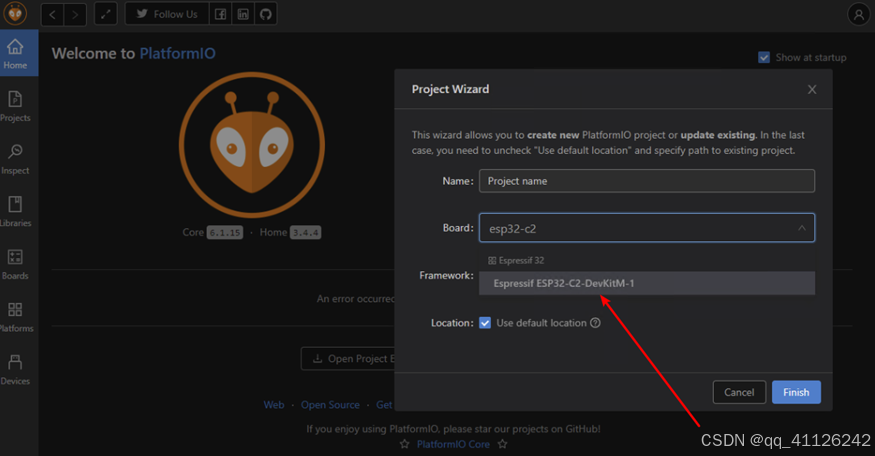
Task: Open the Projects sidebar tab
Action: 18,106
